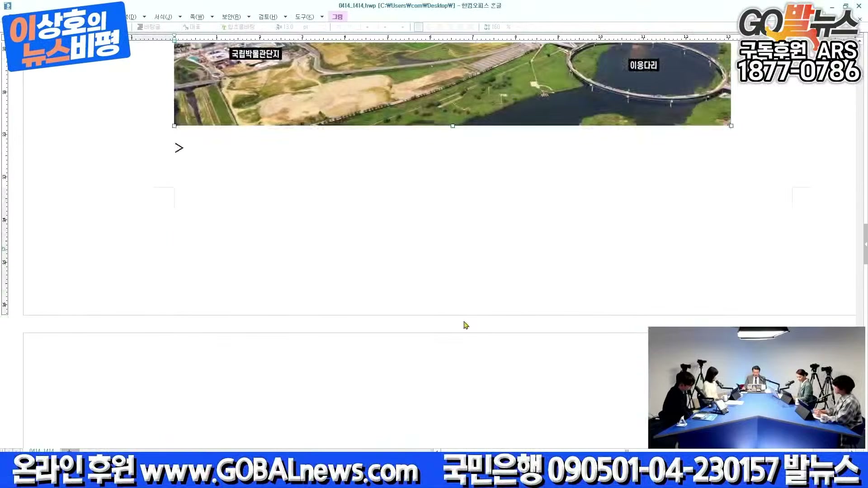The image size is (868, 488).
Task: Click the 검토(H) menu
Action: (268, 17)
